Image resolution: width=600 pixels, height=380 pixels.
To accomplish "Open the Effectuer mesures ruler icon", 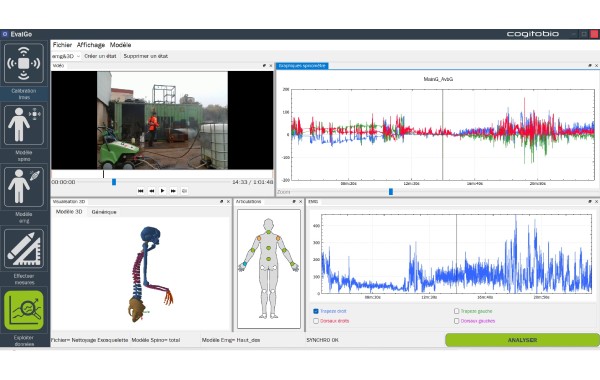I will 24,248.
